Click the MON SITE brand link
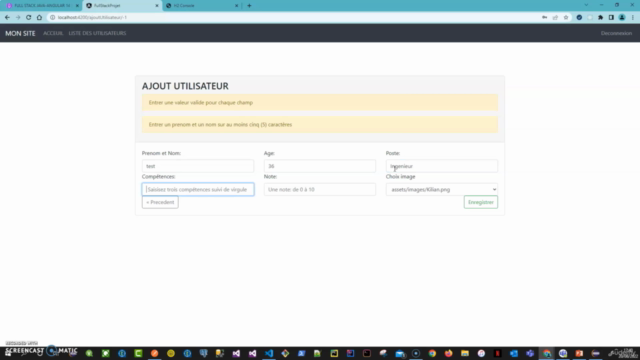Screen dimensions: 640x360 point(20,33)
